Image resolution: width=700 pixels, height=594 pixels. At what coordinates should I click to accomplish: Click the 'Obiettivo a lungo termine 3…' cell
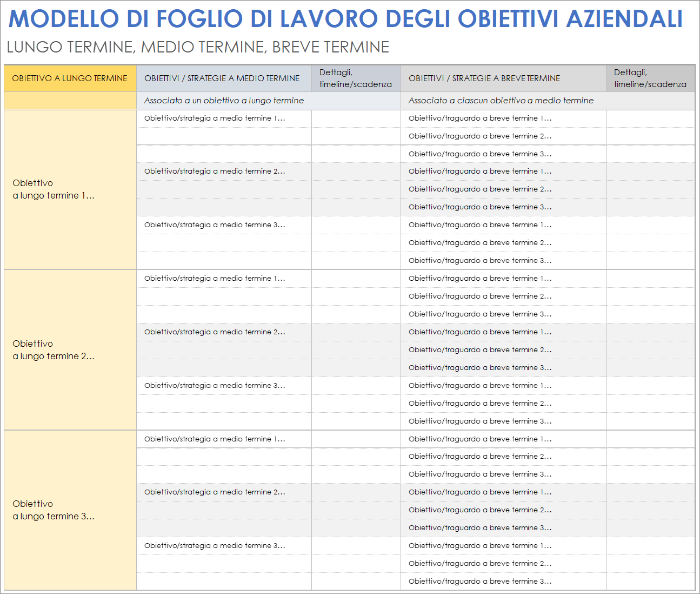click(70, 510)
